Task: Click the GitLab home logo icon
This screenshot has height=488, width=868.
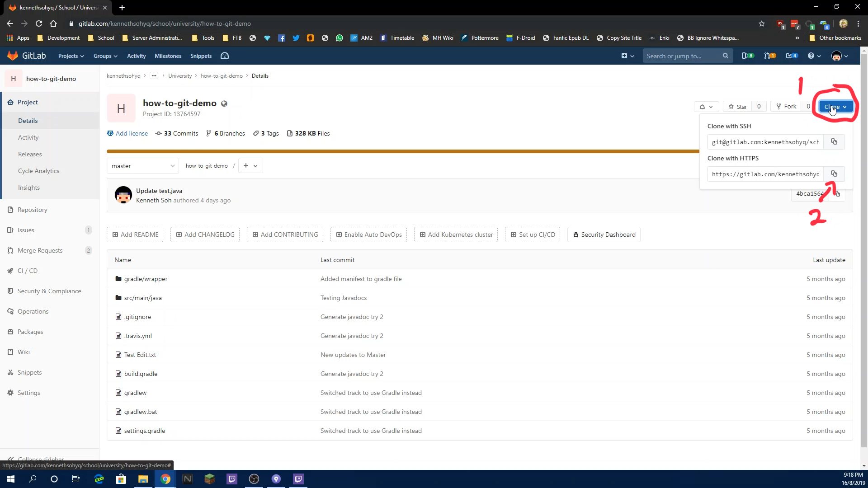Action: point(12,56)
